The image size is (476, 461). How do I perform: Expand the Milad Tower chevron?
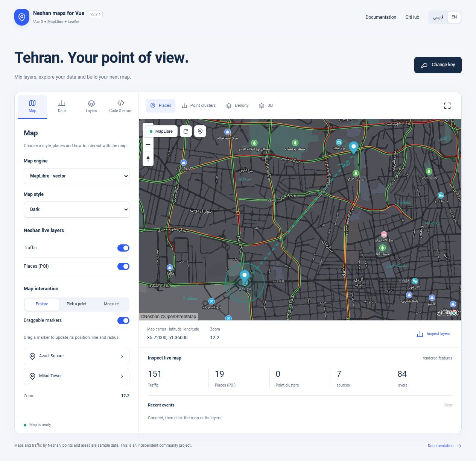(122, 376)
